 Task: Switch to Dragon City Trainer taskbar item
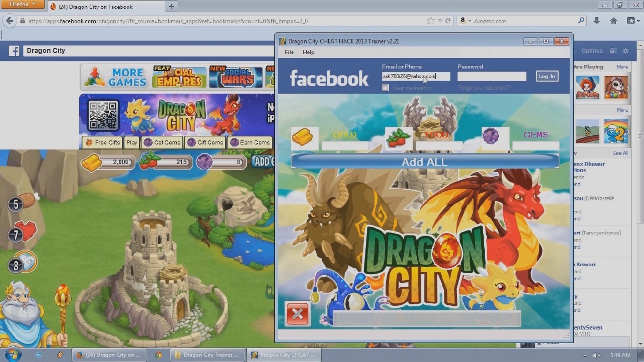[x=207, y=355]
